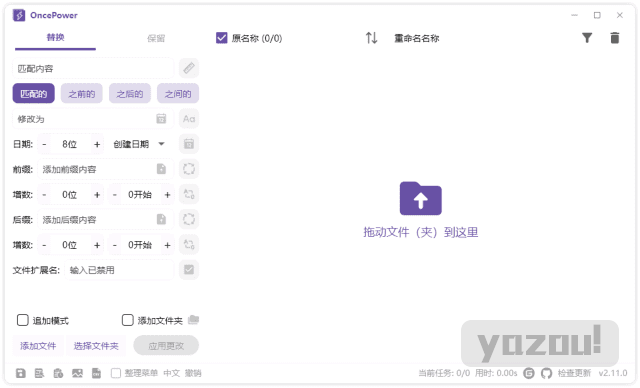Click the ruler icon beside 匹配内容 field
Screen dimensions: 640x388
pyautogui.click(x=189, y=68)
